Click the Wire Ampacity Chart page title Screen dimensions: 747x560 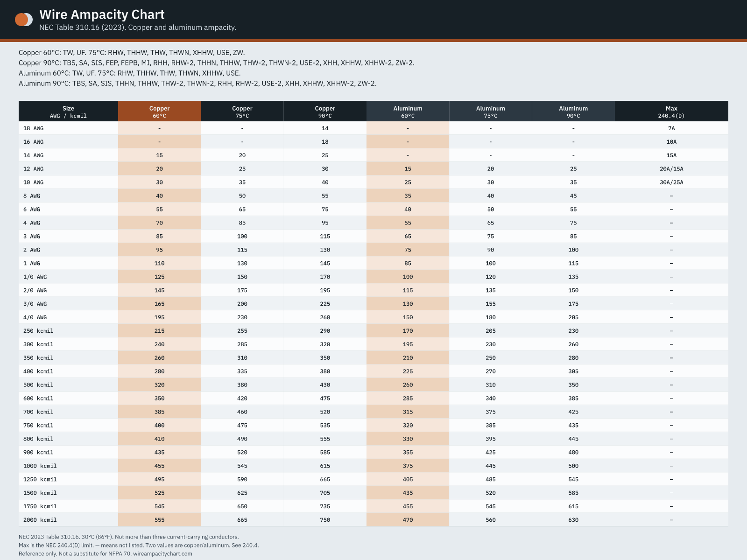(x=102, y=14)
